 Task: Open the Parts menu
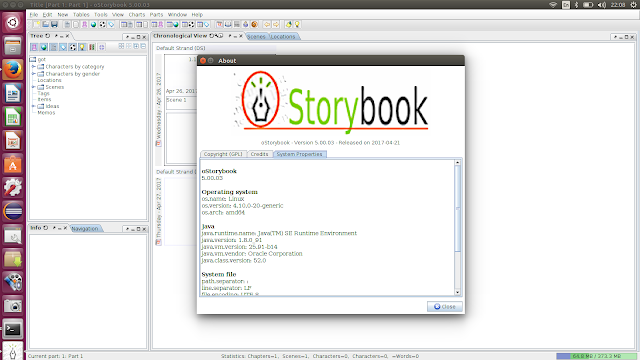point(156,15)
